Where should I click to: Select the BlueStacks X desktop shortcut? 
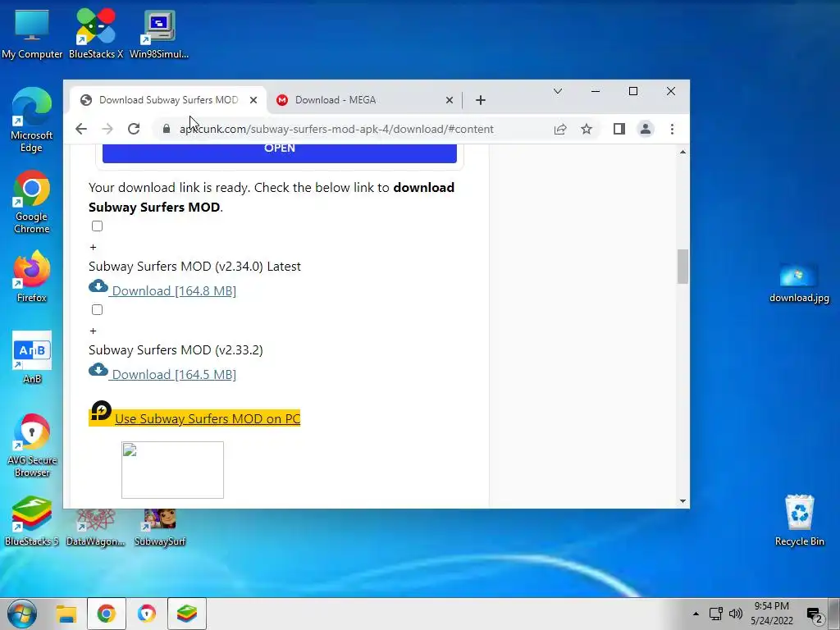coord(96,33)
